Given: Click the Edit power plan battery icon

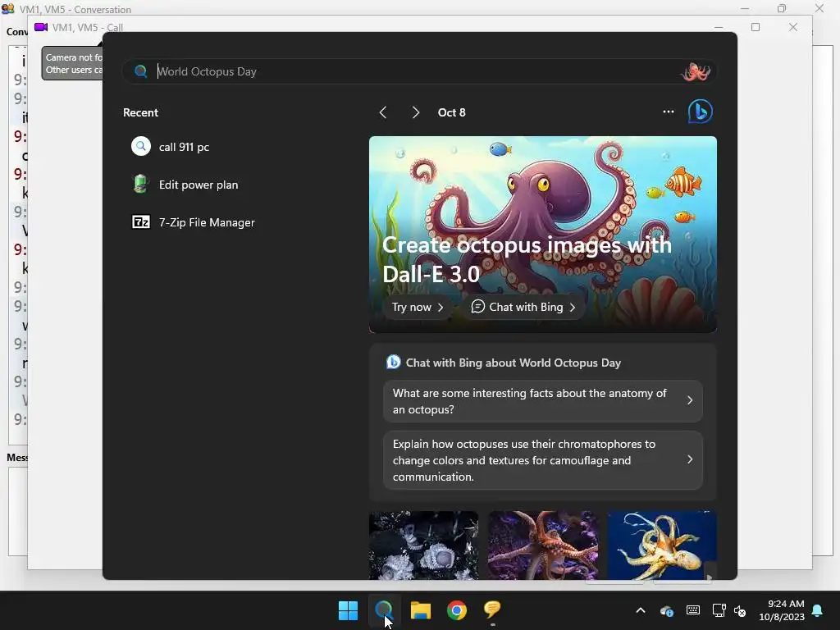Looking at the screenshot, I should click(141, 184).
